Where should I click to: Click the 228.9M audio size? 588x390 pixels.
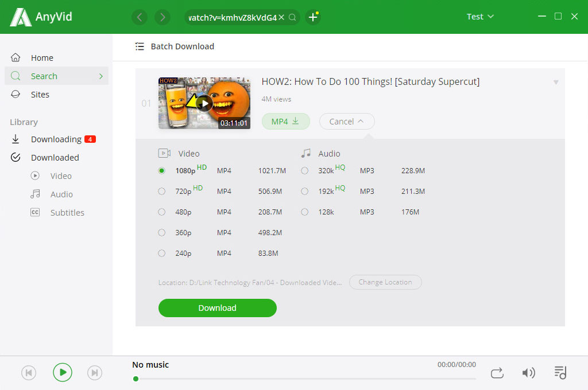(x=413, y=170)
